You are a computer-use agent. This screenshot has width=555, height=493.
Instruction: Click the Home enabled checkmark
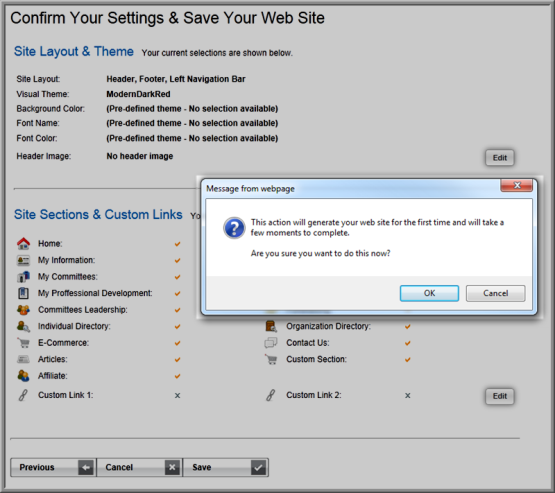coord(177,244)
